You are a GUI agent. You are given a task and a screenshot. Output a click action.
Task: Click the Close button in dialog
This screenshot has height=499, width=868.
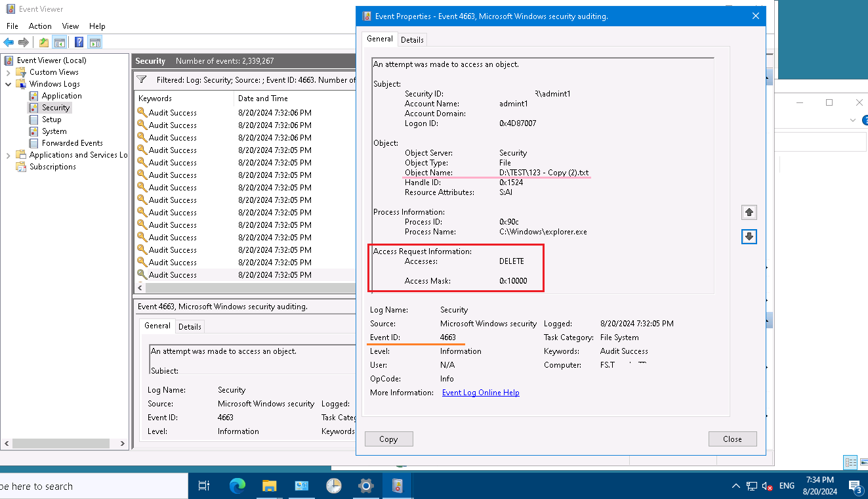(x=732, y=439)
